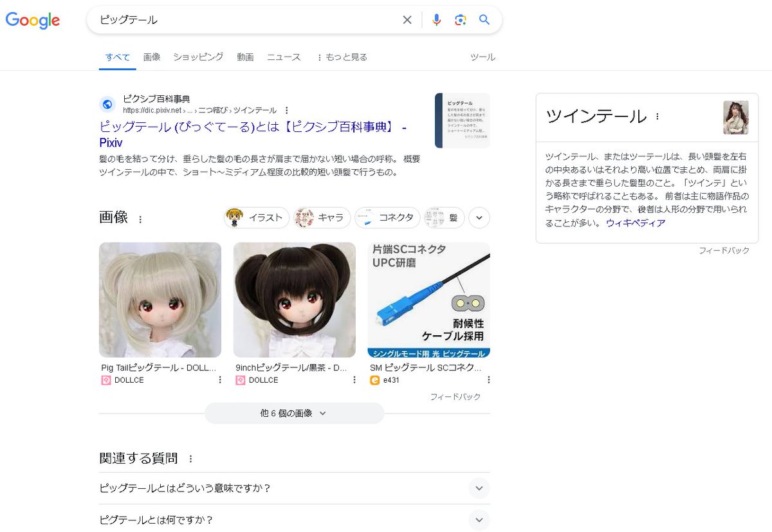
Task: Expand 他 6 個の画像 to show more
Action: click(294, 414)
